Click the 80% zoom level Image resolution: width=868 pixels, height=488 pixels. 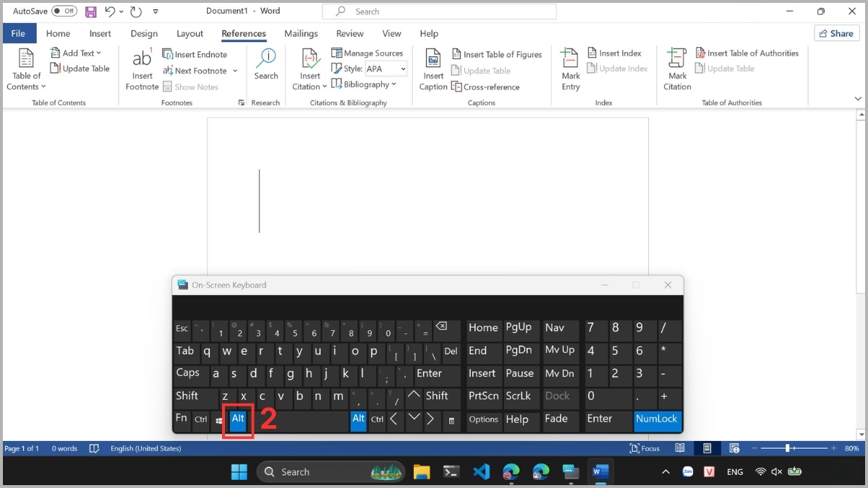coord(851,448)
